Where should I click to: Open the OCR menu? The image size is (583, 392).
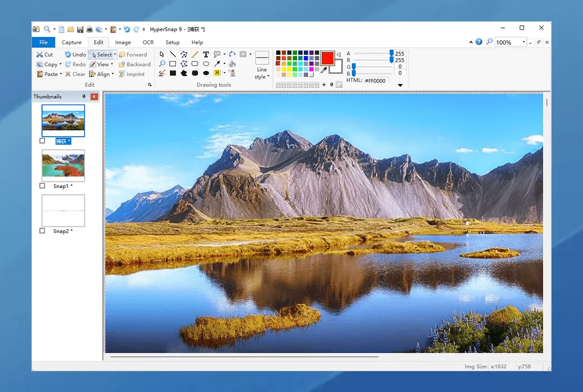pos(148,42)
